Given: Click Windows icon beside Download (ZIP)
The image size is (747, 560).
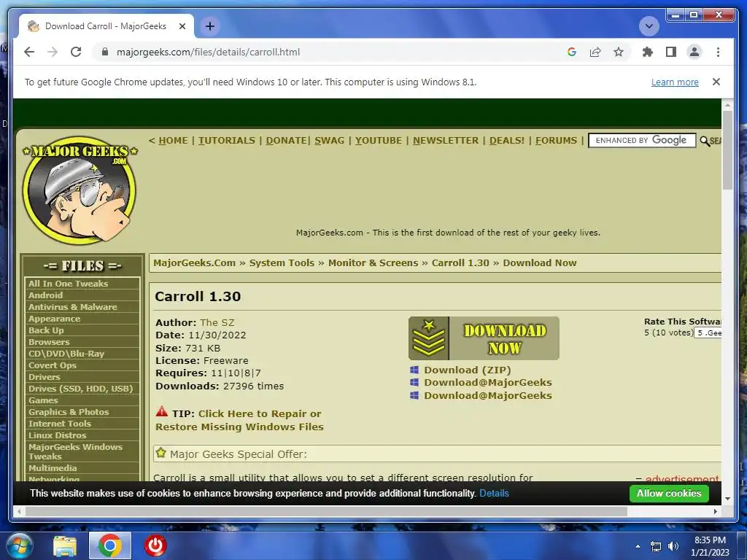Looking at the screenshot, I should pyautogui.click(x=414, y=370).
